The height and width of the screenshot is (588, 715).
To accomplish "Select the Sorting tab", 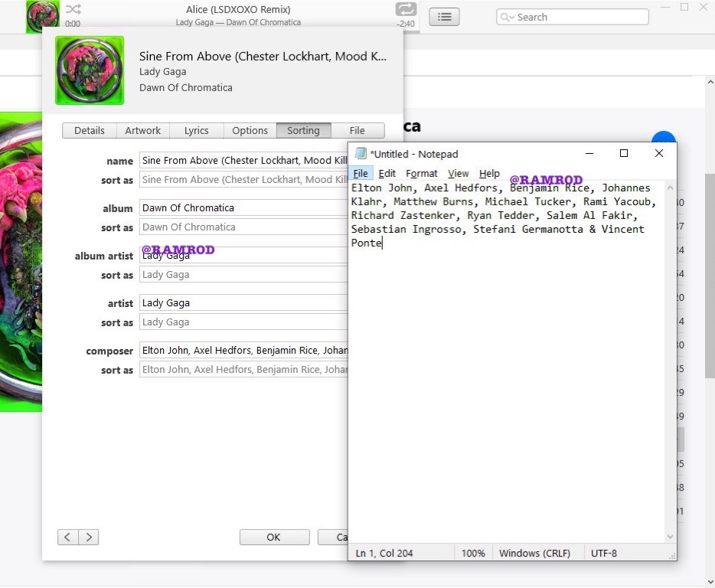I will (303, 130).
